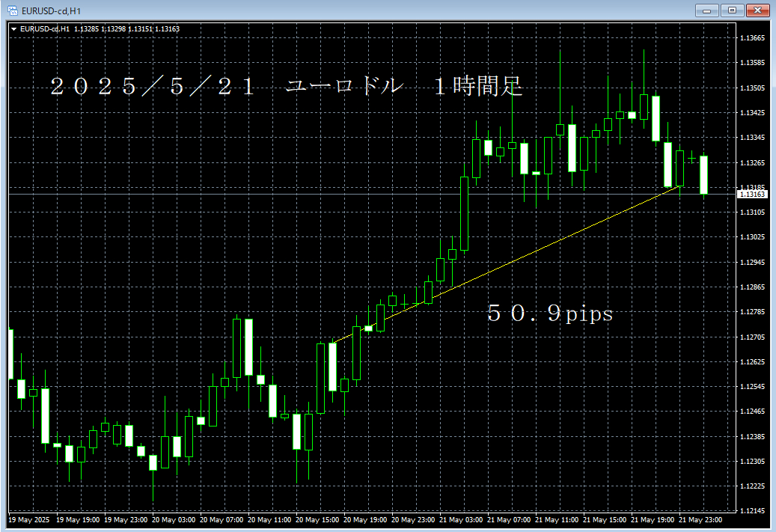Minimize the EURUSD-cd,H1 chart window

pos(706,10)
